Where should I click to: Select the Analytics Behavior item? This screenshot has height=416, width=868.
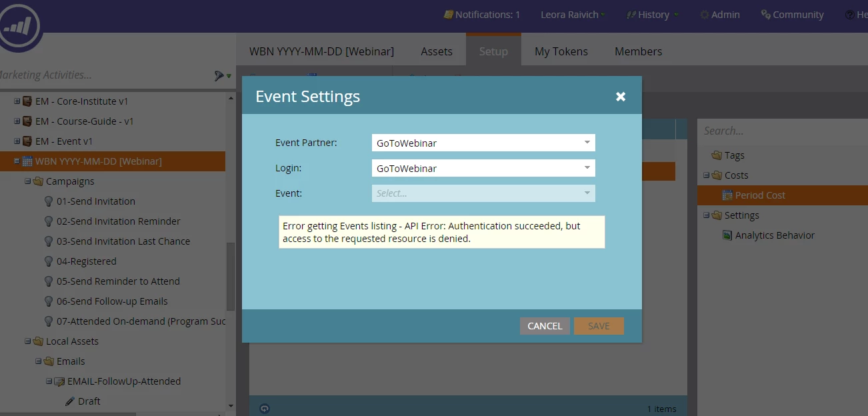click(x=775, y=235)
